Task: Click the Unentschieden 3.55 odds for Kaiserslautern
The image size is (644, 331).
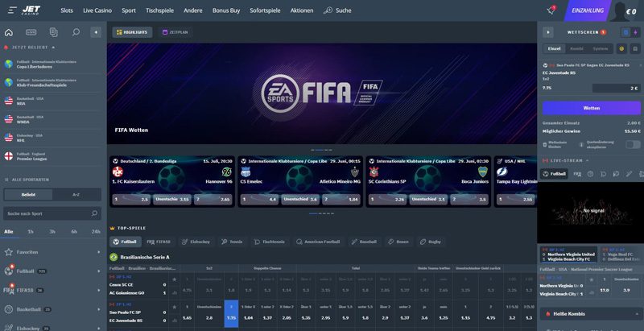Action: point(172,200)
